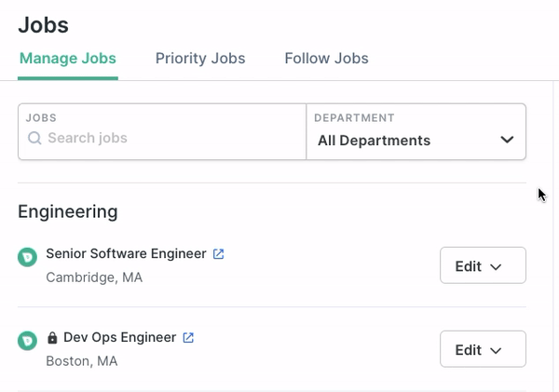Click the Cambridge, MA location text
The height and width of the screenshot is (392, 559).
click(x=94, y=277)
